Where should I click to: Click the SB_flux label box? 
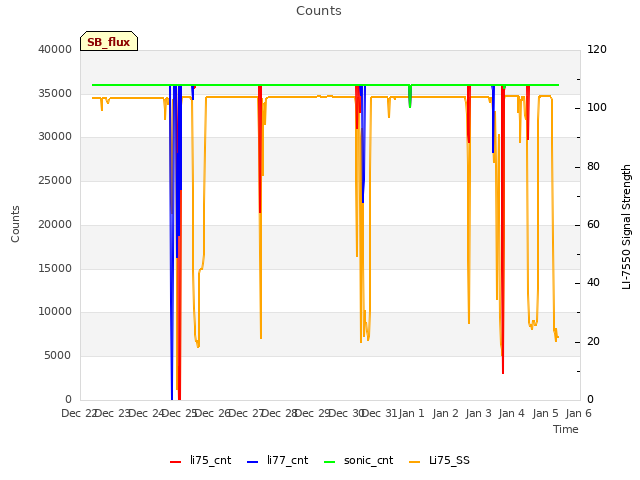click(x=109, y=41)
